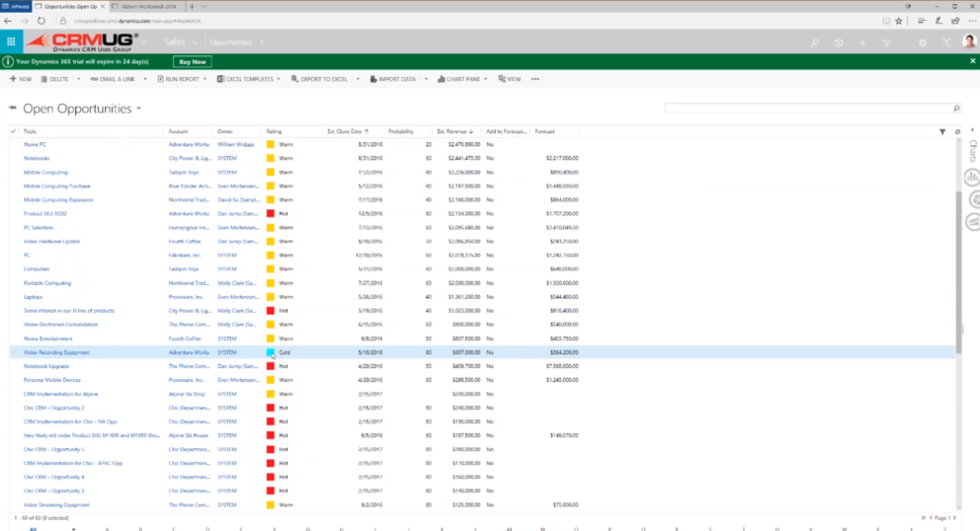
Task: Click NEW in the command bar
Action: point(21,79)
